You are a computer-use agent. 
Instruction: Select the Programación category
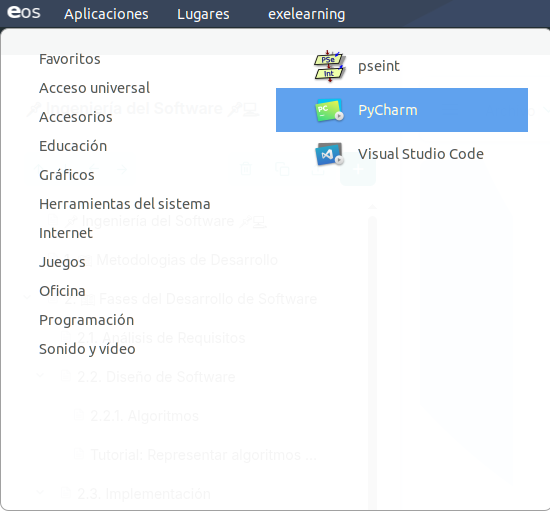[86, 320]
